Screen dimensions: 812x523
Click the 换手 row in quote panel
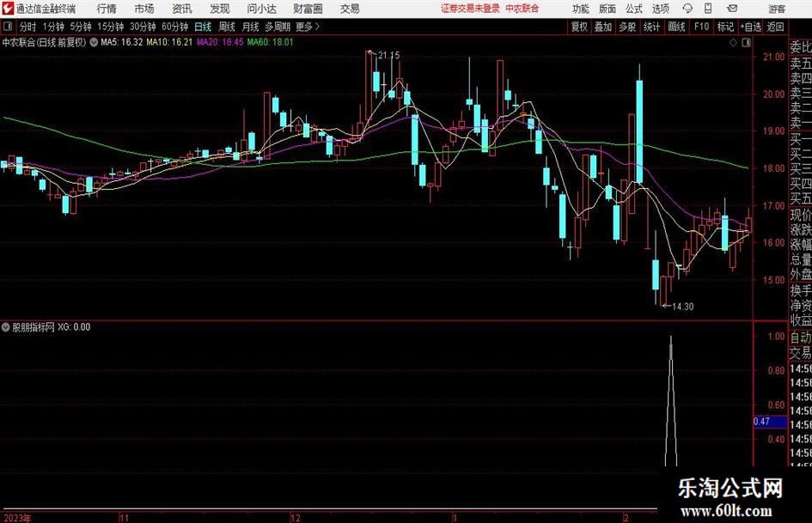click(801, 290)
